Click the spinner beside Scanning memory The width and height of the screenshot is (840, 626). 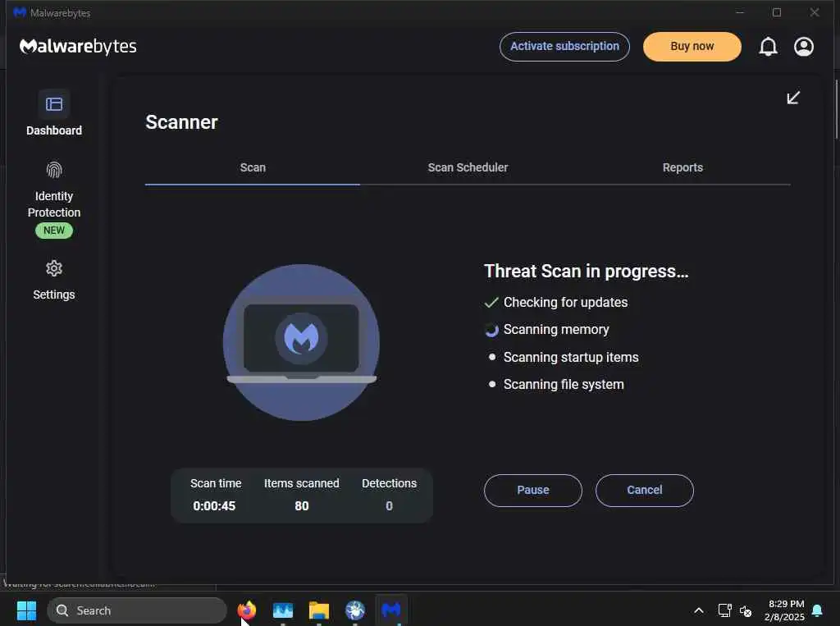[x=491, y=330]
